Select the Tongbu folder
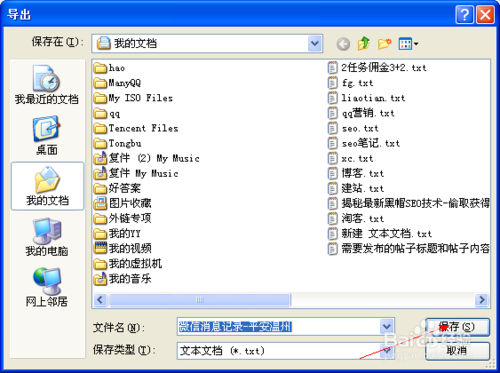 117,144
